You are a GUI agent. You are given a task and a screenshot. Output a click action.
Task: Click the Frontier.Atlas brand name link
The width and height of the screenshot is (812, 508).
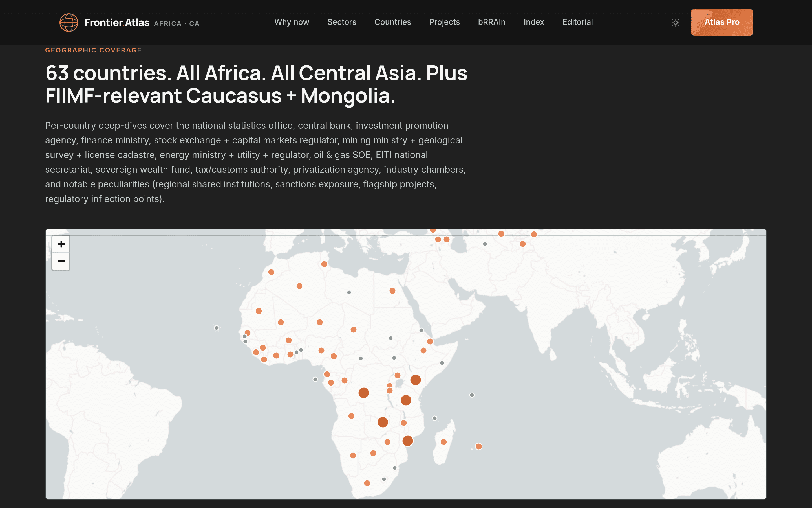117,23
